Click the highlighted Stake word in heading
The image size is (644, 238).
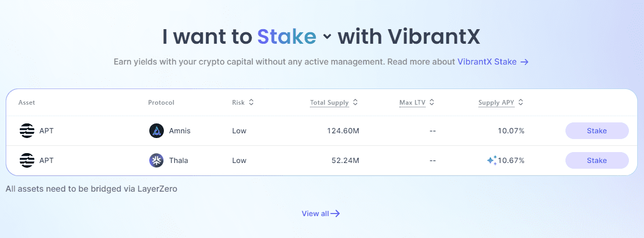click(287, 36)
